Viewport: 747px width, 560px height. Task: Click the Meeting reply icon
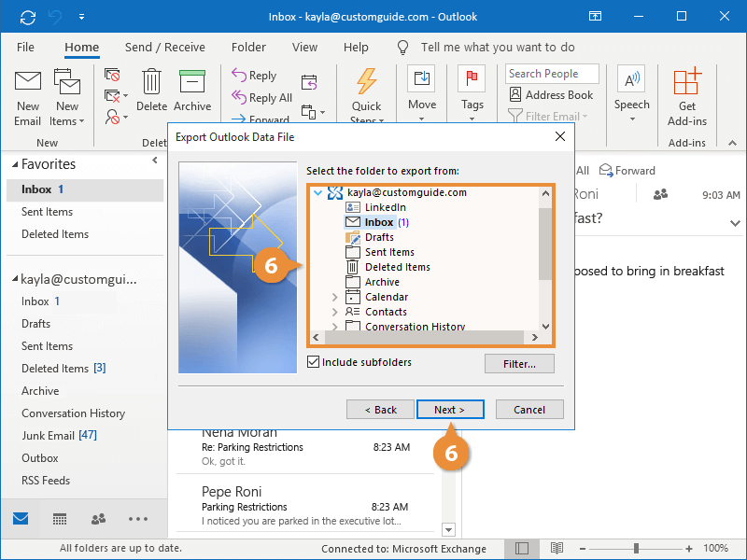coord(309,82)
